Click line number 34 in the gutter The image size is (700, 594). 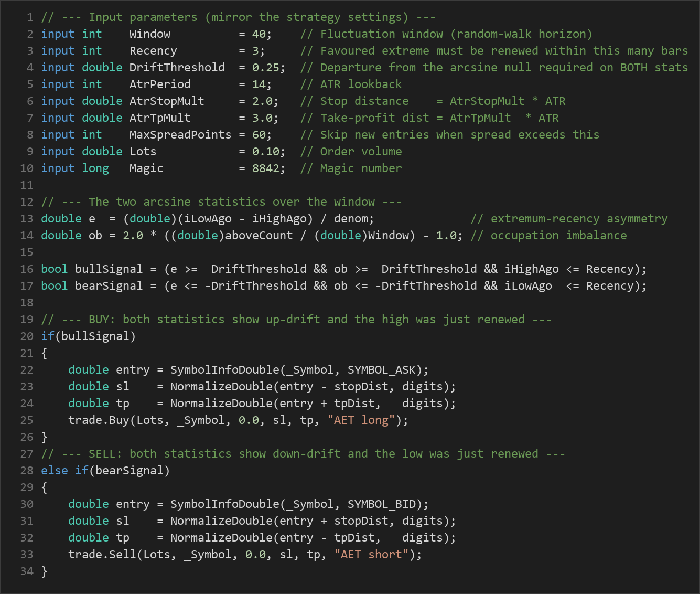click(27, 571)
